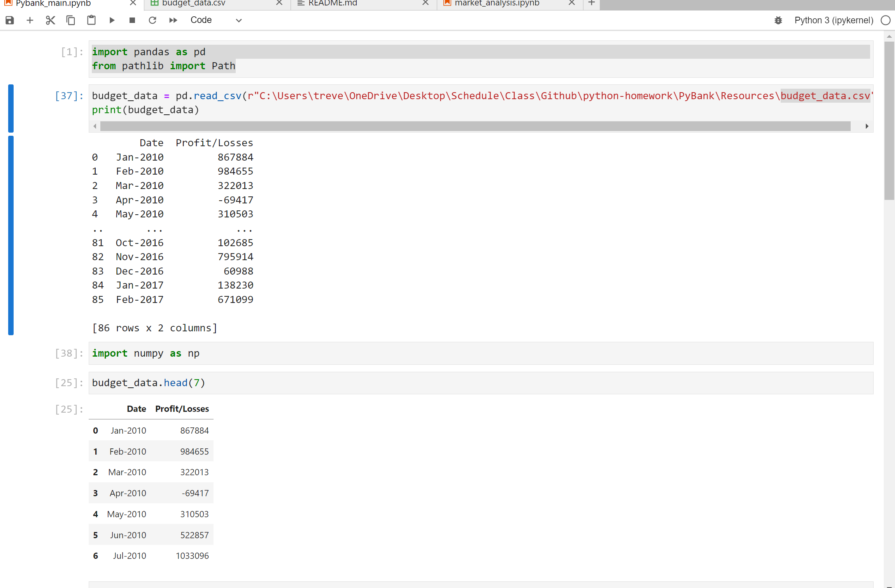Viewport: 895px width, 588px height.
Task: Restart the kernel icon
Action: coord(152,20)
